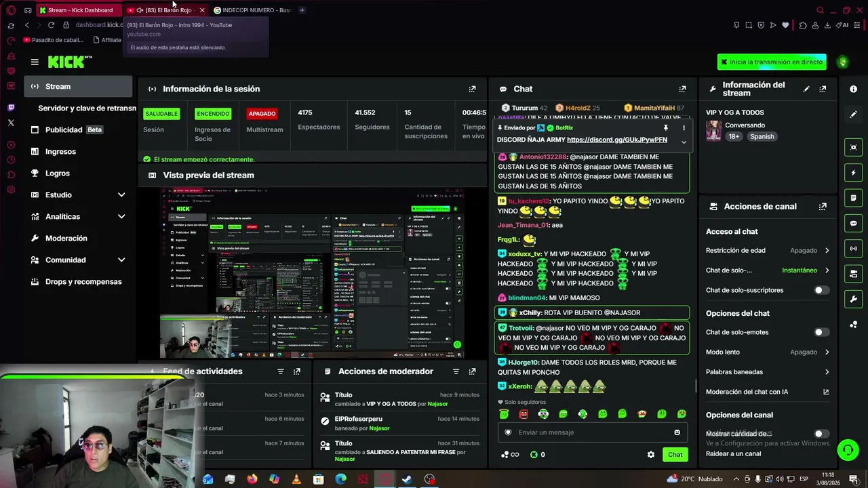Expand the pinned message chevron
This screenshot has height=488, width=868.
(684, 142)
